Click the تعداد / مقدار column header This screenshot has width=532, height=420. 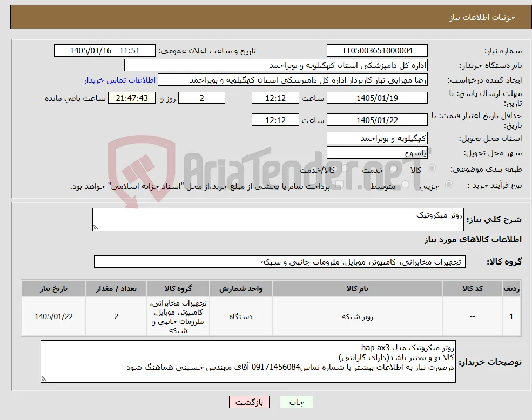[116, 288]
